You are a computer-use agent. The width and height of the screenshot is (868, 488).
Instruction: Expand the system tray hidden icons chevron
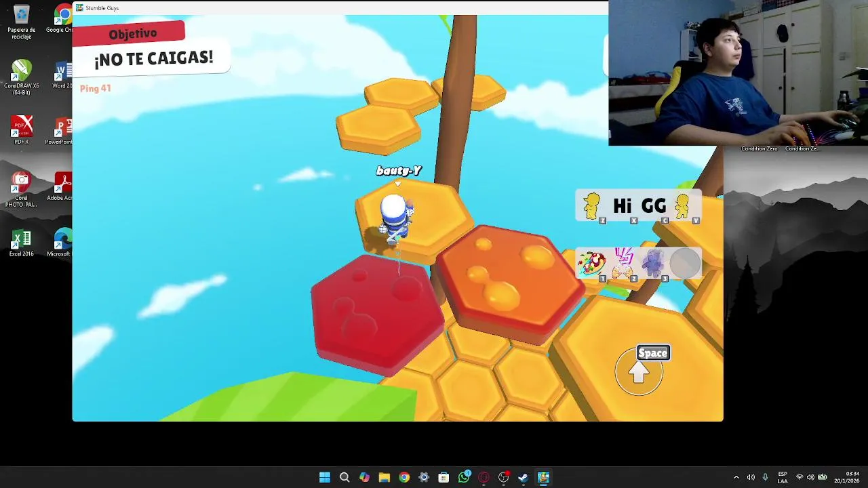(736, 477)
